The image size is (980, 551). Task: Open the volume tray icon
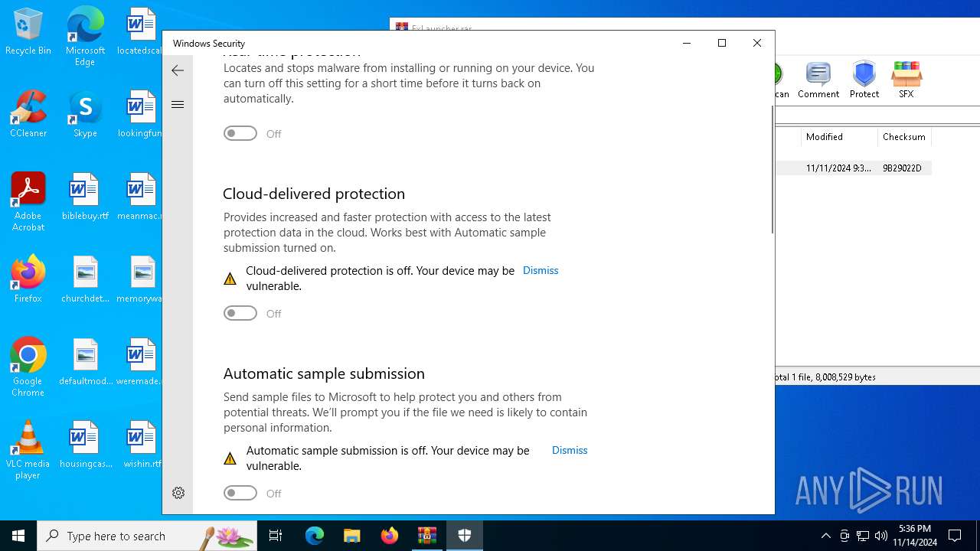point(881,536)
